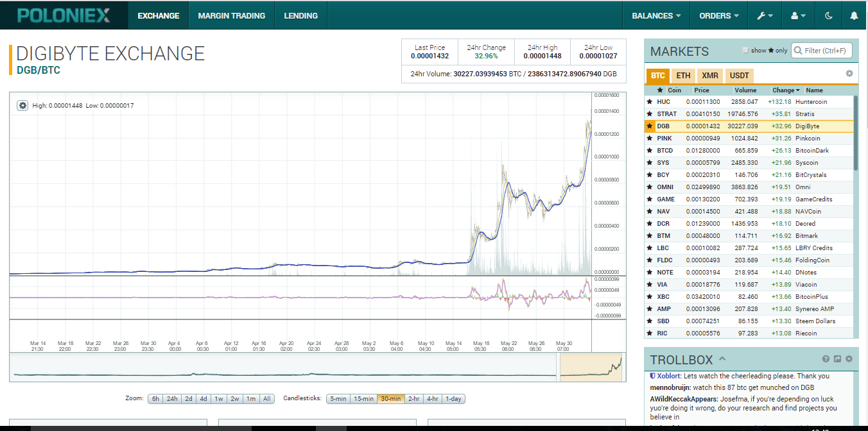Sort markets by Coin column
The image size is (868, 431).
point(674,90)
